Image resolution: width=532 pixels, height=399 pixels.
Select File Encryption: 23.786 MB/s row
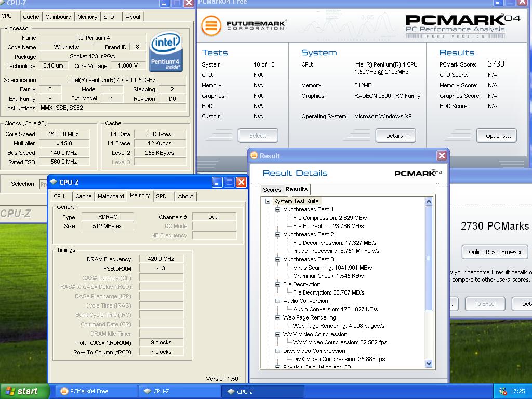click(328, 226)
